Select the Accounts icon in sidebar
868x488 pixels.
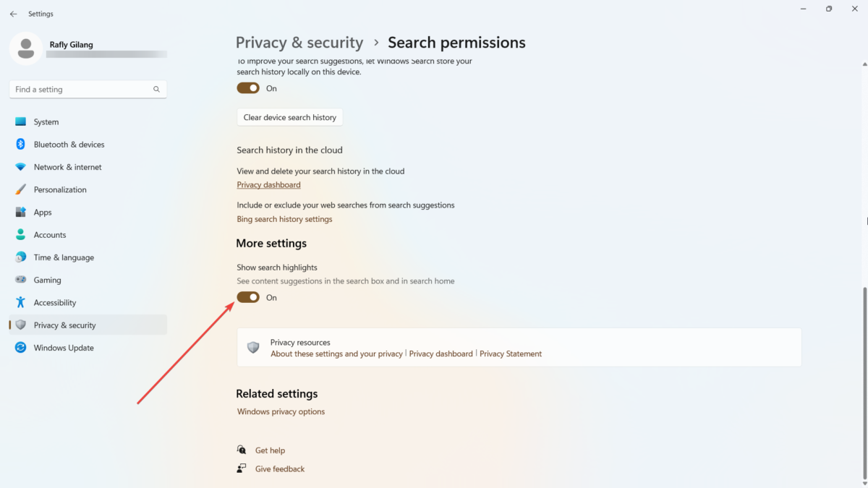click(x=21, y=234)
